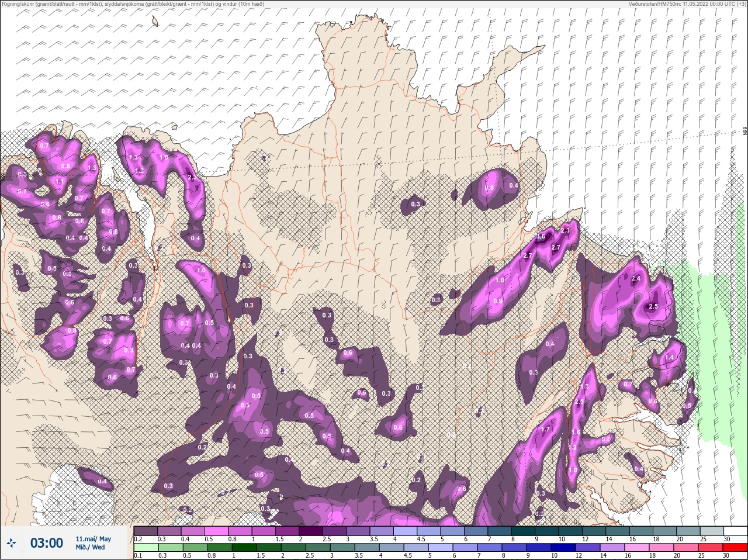Click the 1.7 precipitation value on the map
The height and width of the screenshot is (560, 748).
point(545,430)
